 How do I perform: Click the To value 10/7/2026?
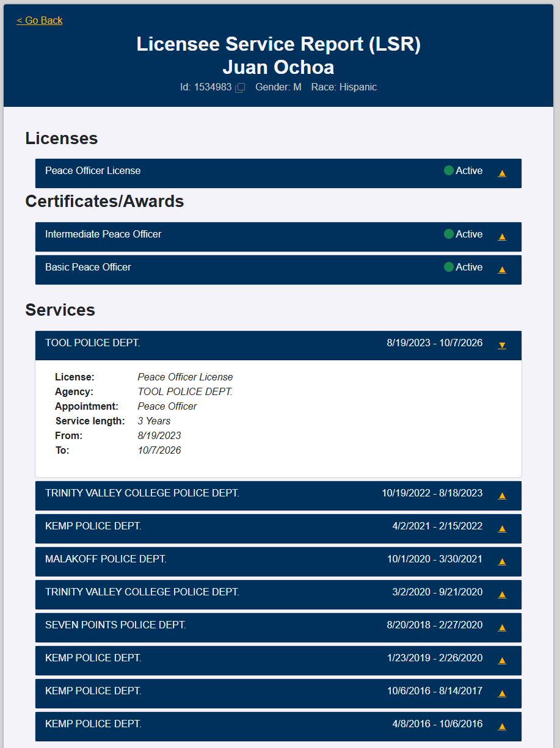click(159, 450)
